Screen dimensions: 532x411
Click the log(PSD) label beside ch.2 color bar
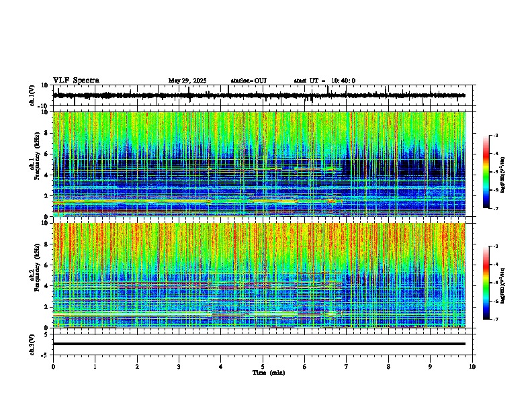pos(503,285)
